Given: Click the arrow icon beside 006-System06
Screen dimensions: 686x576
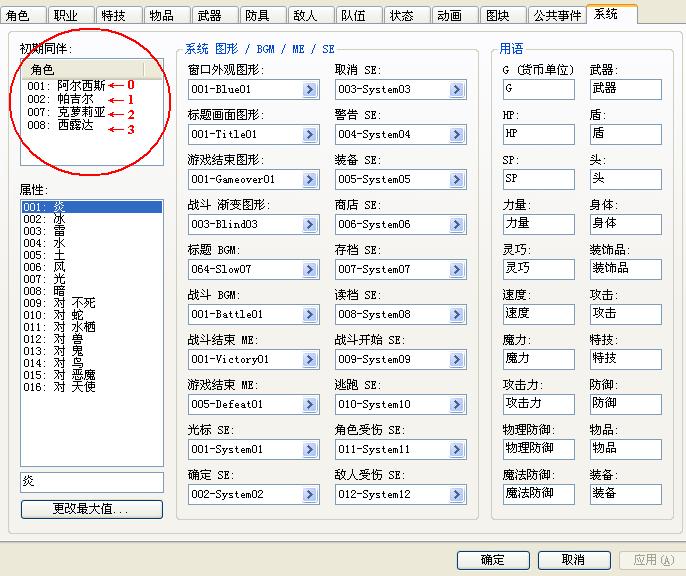Looking at the screenshot, I should (x=457, y=225).
